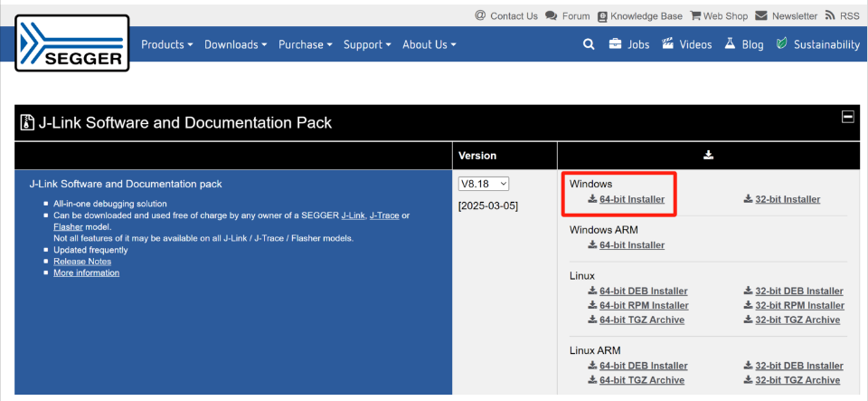This screenshot has height=401, width=868.
Task: Collapse the J-Link Software pack section
Action: 847,117
